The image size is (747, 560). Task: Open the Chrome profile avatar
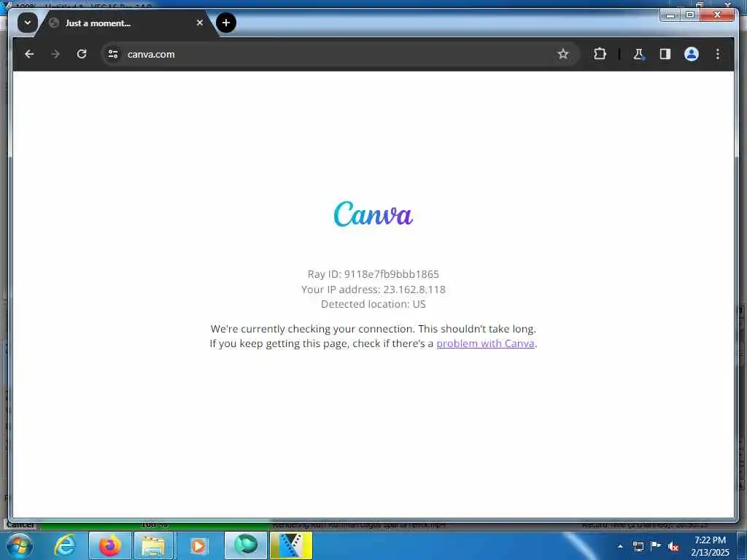(692, 54)
